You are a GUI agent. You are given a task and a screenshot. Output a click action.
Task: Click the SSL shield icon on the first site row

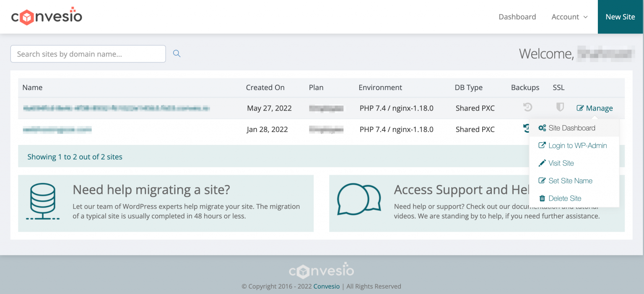click(x=560, y=108)
